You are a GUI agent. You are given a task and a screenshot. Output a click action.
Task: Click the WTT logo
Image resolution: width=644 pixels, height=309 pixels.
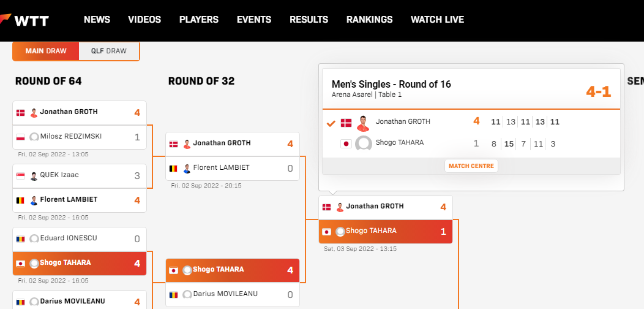pos(26,20)
